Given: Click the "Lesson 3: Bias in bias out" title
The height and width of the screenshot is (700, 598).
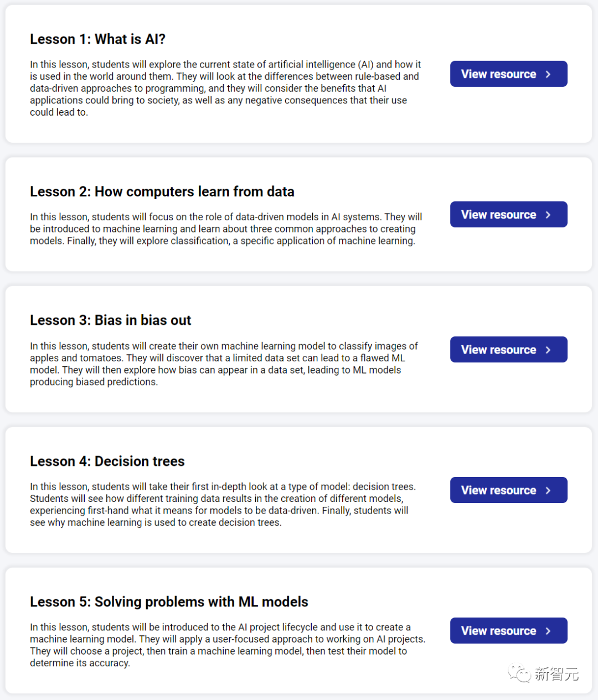Looking at the screenshot, I should point(110,320).
